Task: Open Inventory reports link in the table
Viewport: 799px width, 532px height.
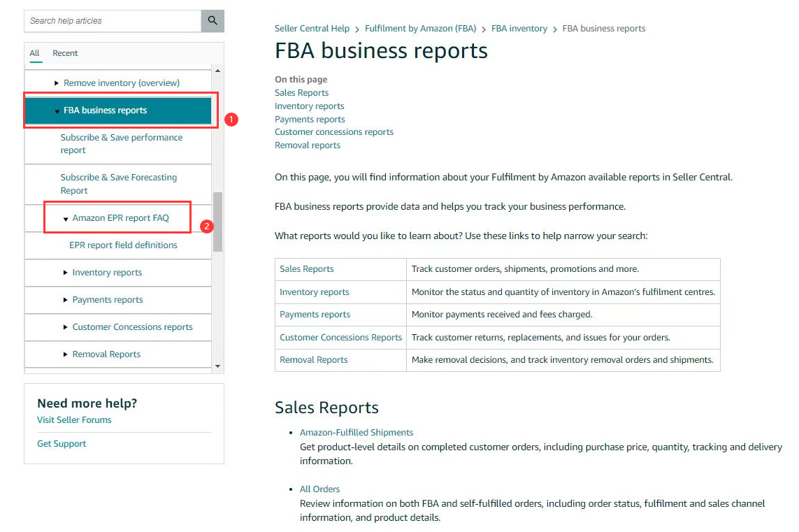Action: 315,292
